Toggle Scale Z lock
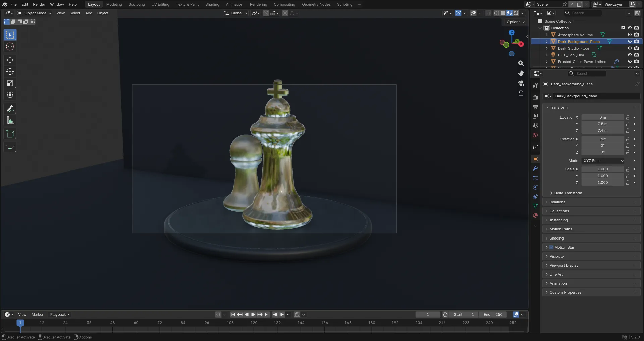 (x=628, y=183)
